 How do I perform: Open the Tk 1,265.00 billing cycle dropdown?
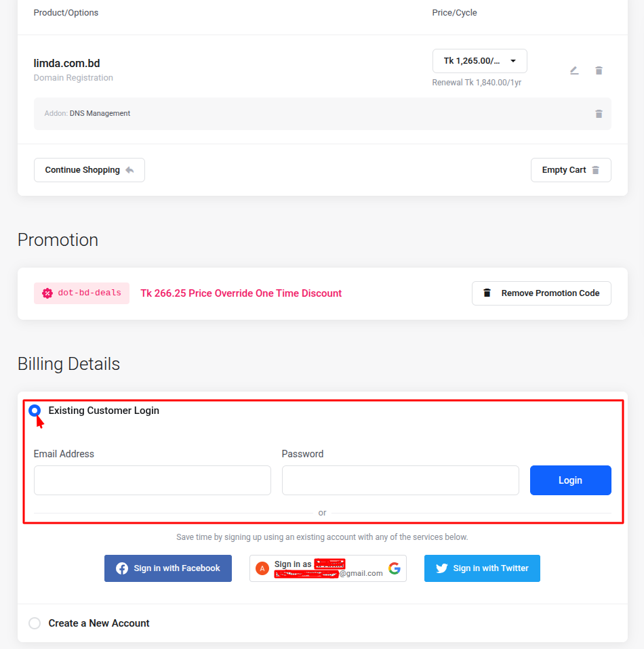click(x=479, y=61)
